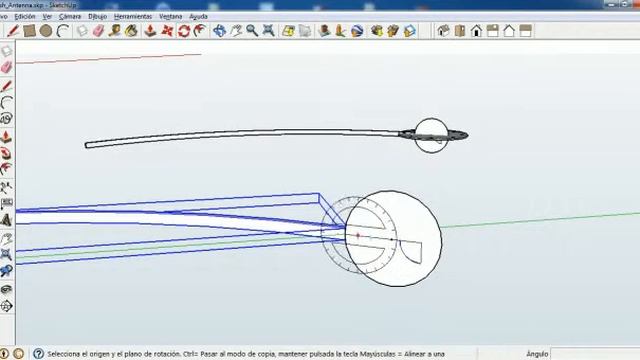This screenshot has height=360, width=640.
Task: Select the Arc tool in top toolbar
Action: point(62,31)
